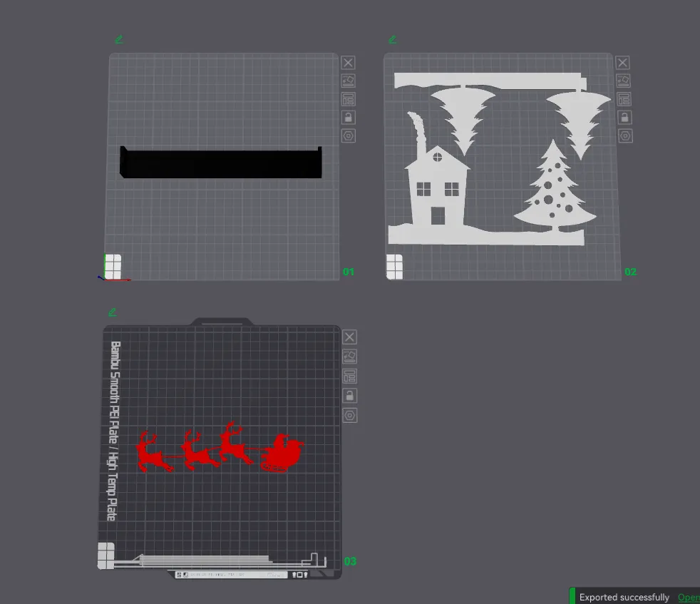Toggle the lock on plate 02
700x604 pixels.
click(x=624, y=118)
